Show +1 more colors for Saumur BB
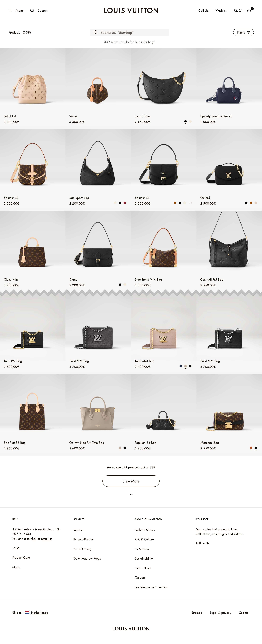 click(x=190, y=203)
